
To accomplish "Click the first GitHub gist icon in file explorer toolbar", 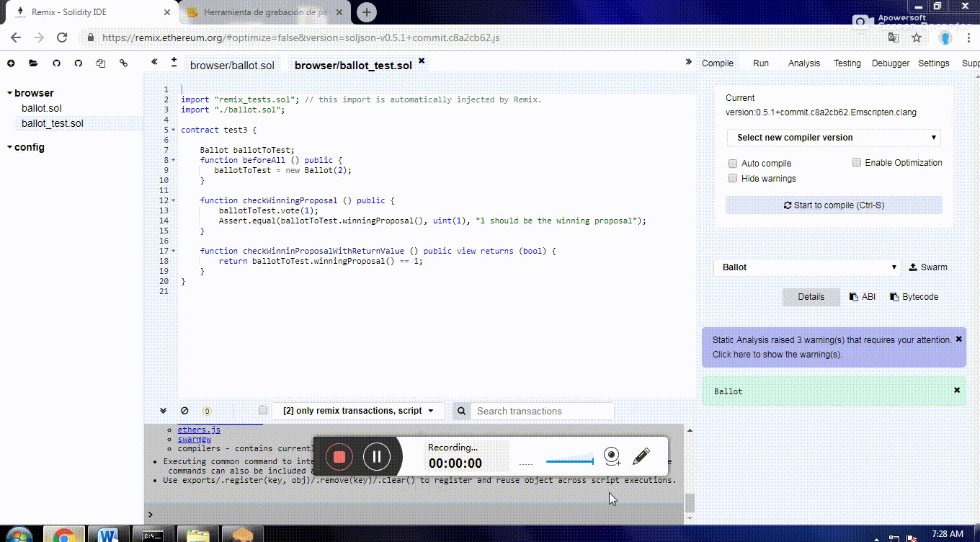I will [56, 63].
